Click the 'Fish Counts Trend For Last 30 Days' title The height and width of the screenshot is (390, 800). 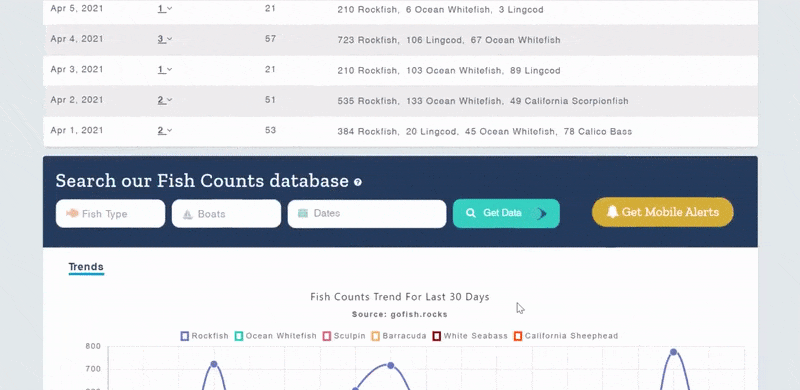tap(399, 297)
